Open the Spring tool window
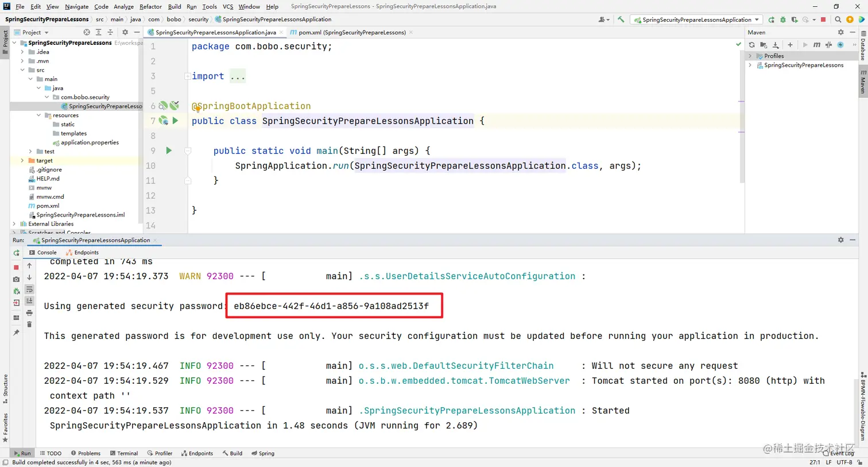868x467 pixels. point(263,453)
